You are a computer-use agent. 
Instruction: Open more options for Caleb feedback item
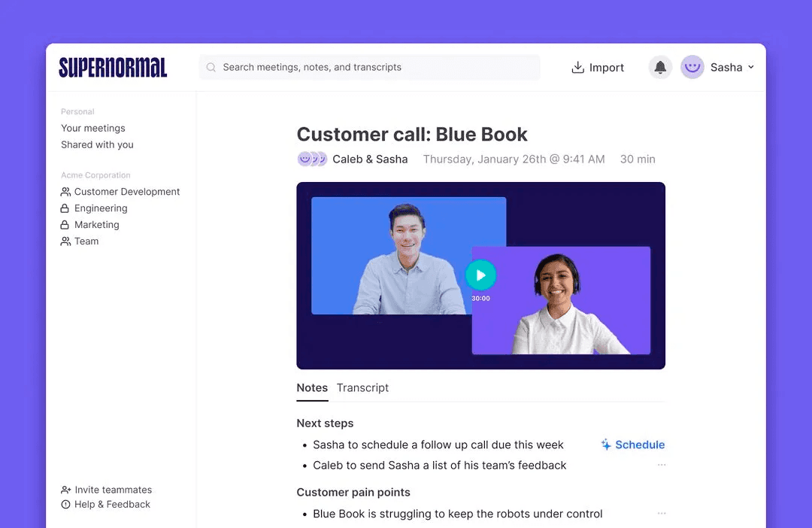(662, 465)
